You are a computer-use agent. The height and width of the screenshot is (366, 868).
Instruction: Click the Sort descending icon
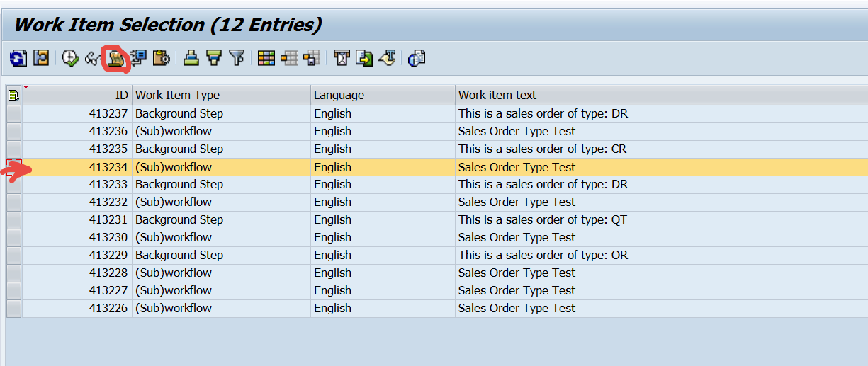pyautogui.click(x=214, y=58)
